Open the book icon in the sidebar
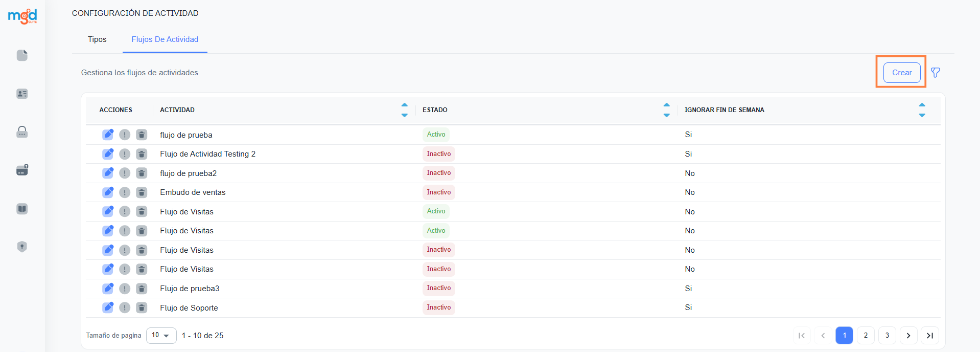Viewport: 980px width, 352px height. click(x=22, y=209)
